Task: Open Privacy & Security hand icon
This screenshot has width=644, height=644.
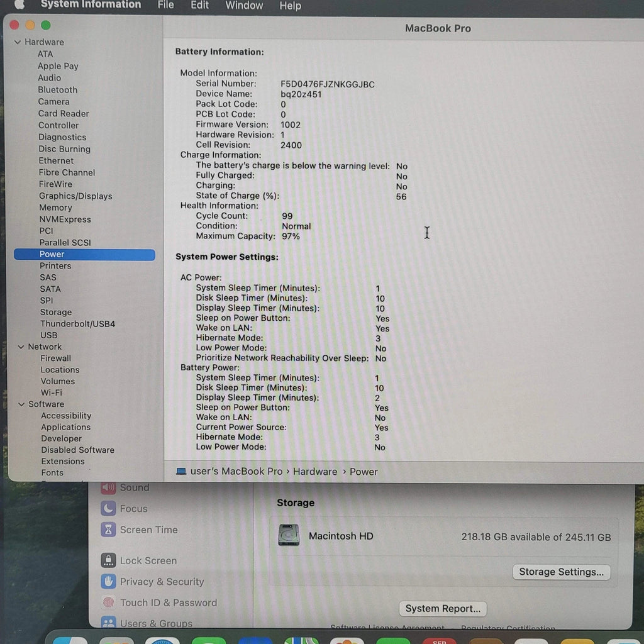Action: click(109, 582)
